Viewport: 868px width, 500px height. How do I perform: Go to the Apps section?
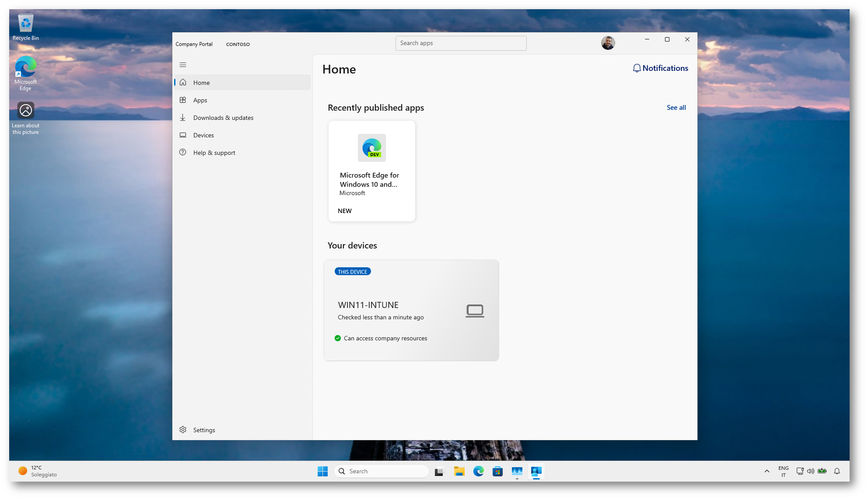[200, 100]
